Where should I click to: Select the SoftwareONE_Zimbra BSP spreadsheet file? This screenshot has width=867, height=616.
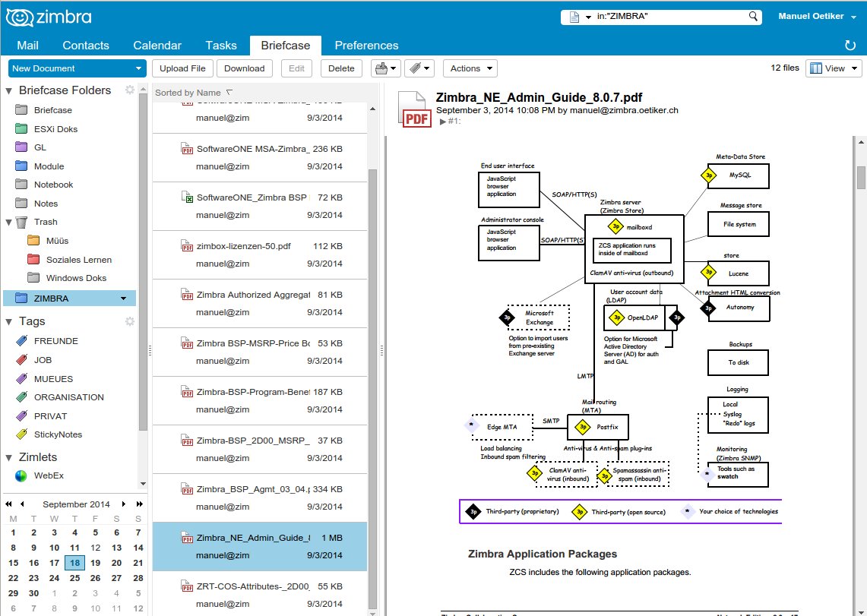click(260, 206)
